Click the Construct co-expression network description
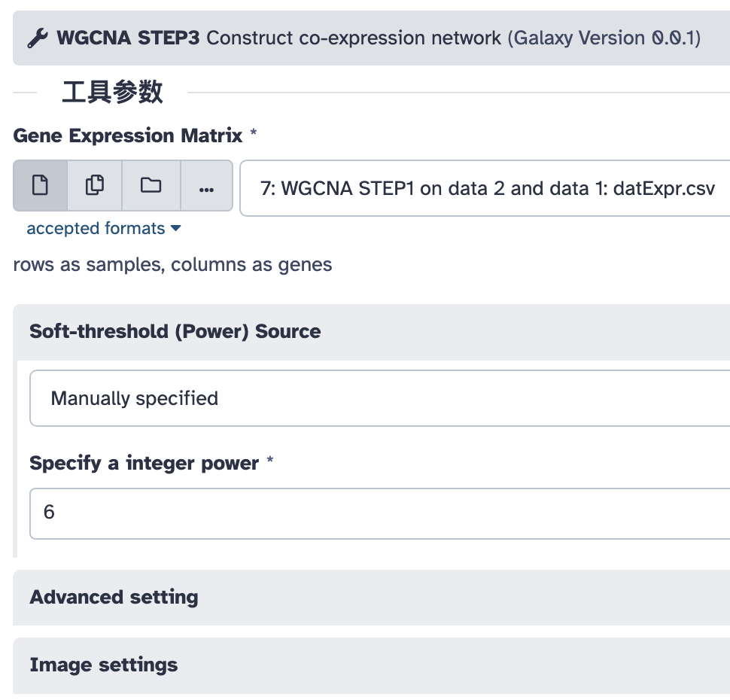Image resolution: width=730 pixels, height=700 pixels. pyautogui.click(x=354, y=38)
